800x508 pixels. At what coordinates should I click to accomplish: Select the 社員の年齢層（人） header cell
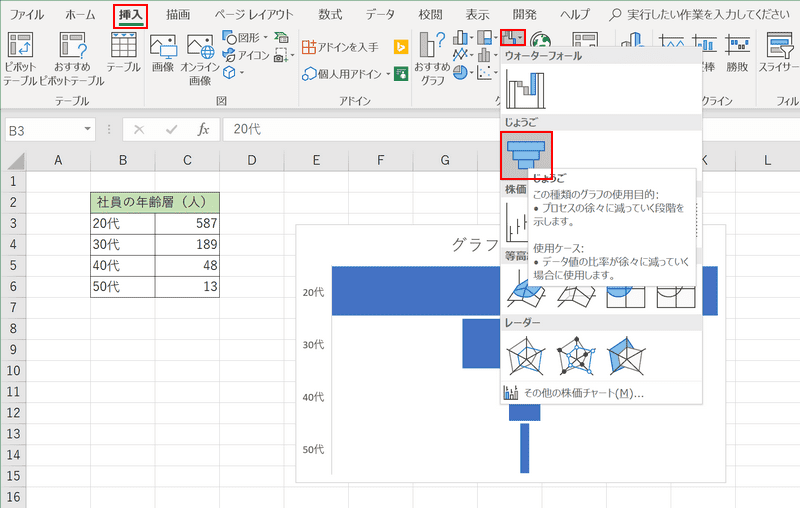(155, 202)
